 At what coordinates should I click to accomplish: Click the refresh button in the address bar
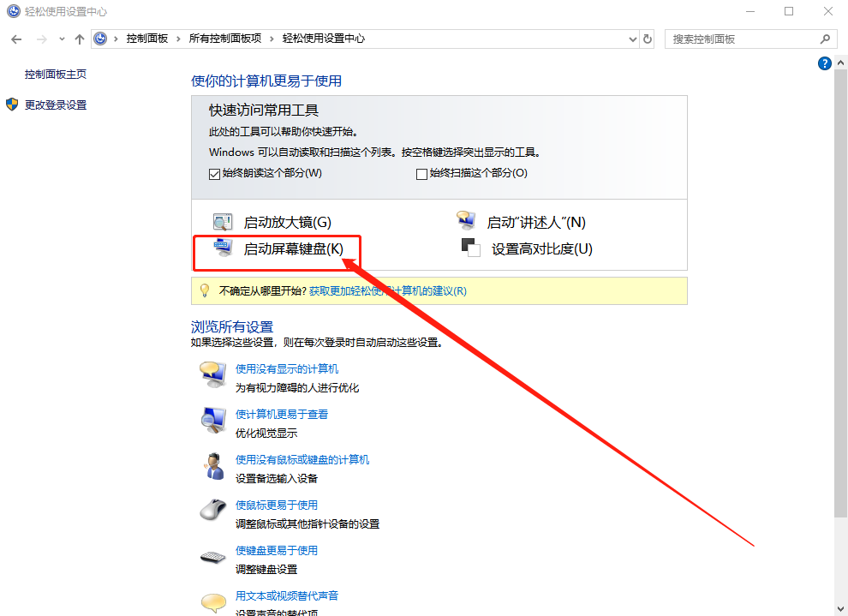click(648, 39)
